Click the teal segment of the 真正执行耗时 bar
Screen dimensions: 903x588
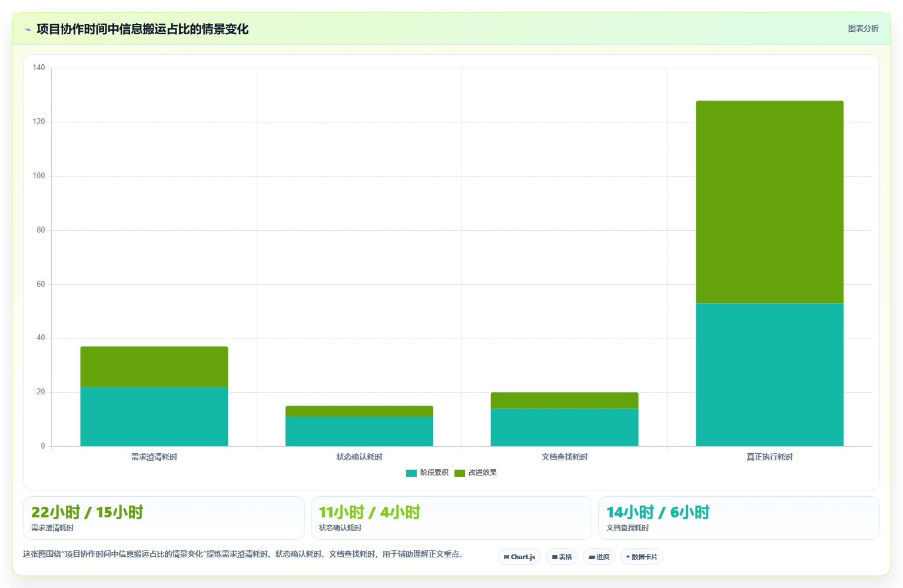[769, 374]
